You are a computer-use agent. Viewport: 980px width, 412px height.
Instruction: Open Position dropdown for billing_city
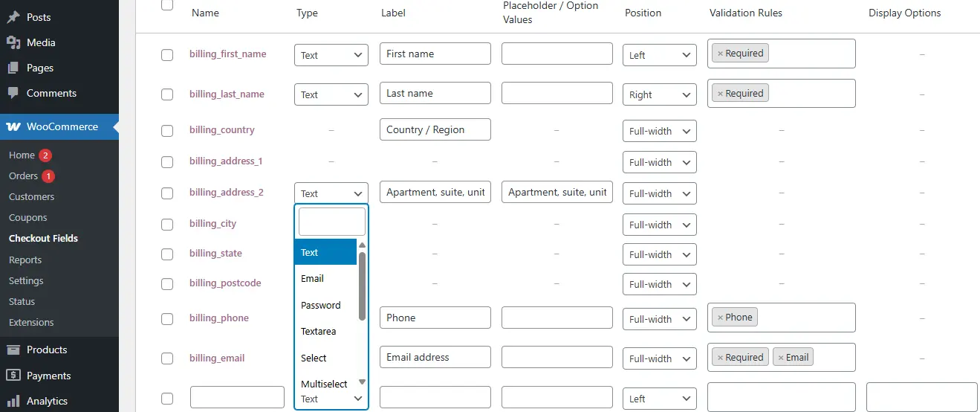pyautogui.click(x=660, y=225)
